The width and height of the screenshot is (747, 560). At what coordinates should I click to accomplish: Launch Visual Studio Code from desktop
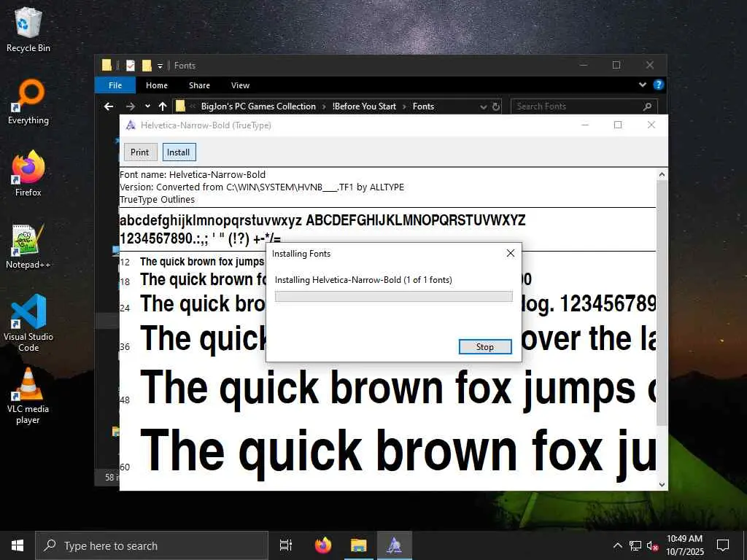28,322
